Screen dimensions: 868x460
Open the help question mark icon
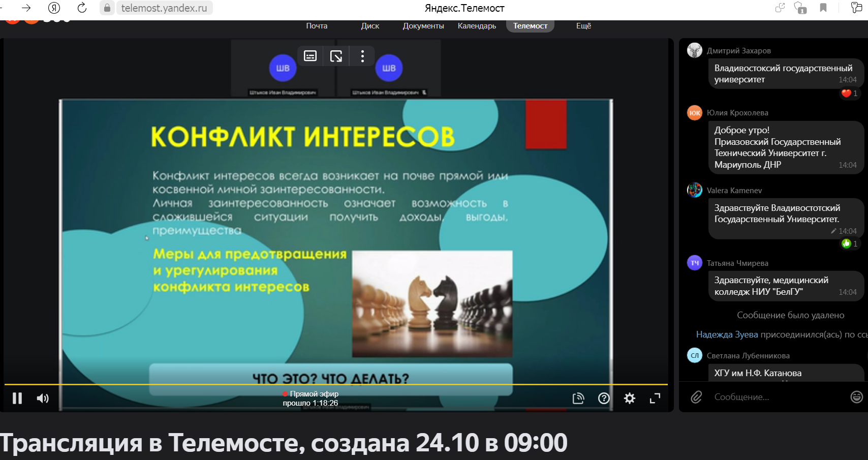(x=604, y=398)
